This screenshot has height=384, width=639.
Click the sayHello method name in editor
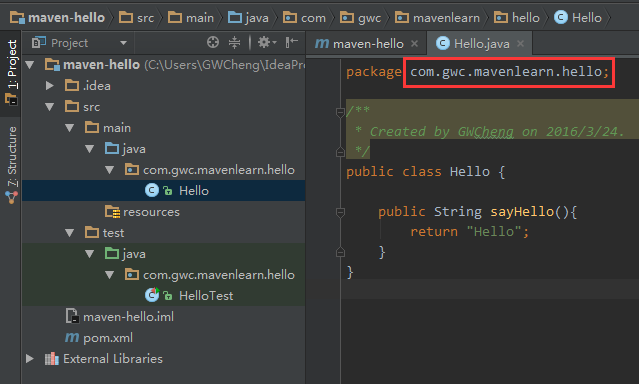[x=522, y=212]
